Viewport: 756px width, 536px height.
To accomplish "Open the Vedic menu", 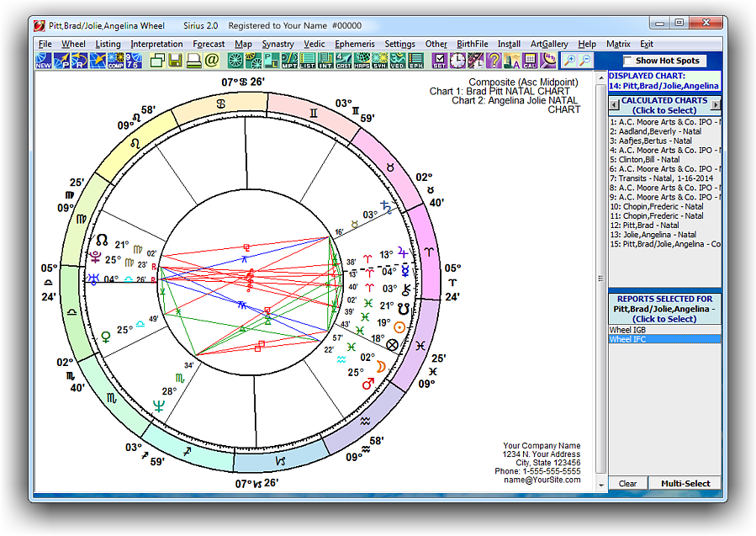I will point(315,44).
